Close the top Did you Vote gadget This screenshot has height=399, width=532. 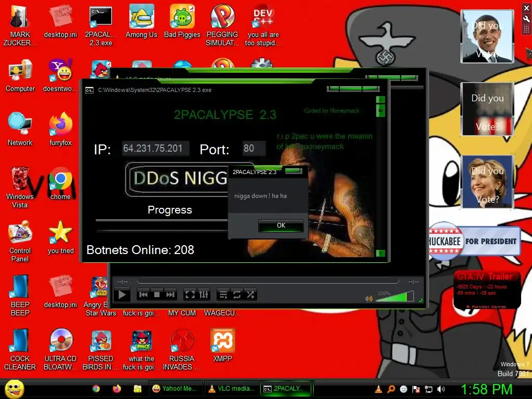point(526,8)
